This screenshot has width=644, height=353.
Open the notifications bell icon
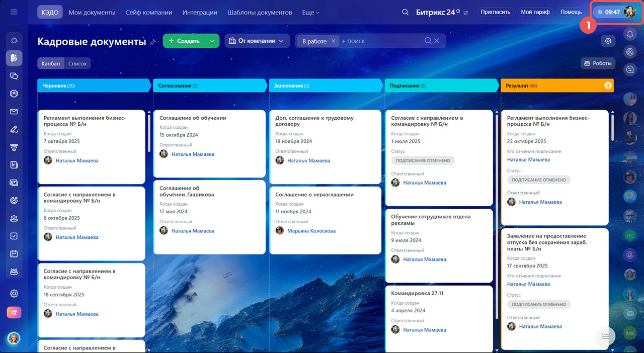tap(629, 34)
